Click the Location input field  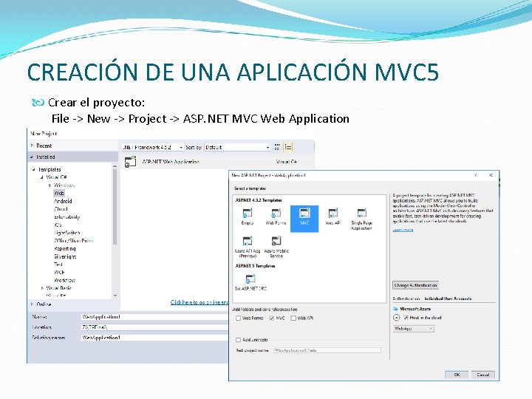point(154,327)
